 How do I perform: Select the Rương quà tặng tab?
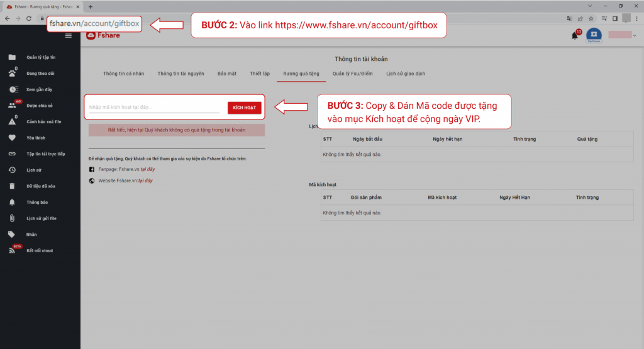point(301,74)
